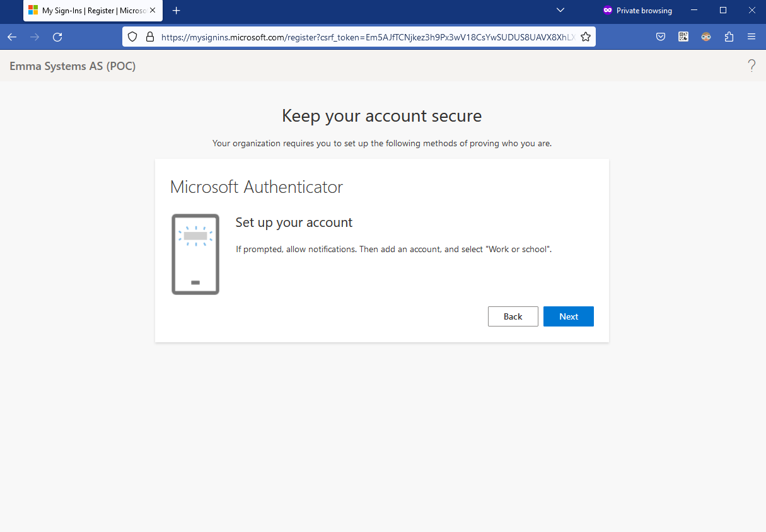Screen dimensions: 766x532
Task: Reload the current page
Action: [57, 37]
